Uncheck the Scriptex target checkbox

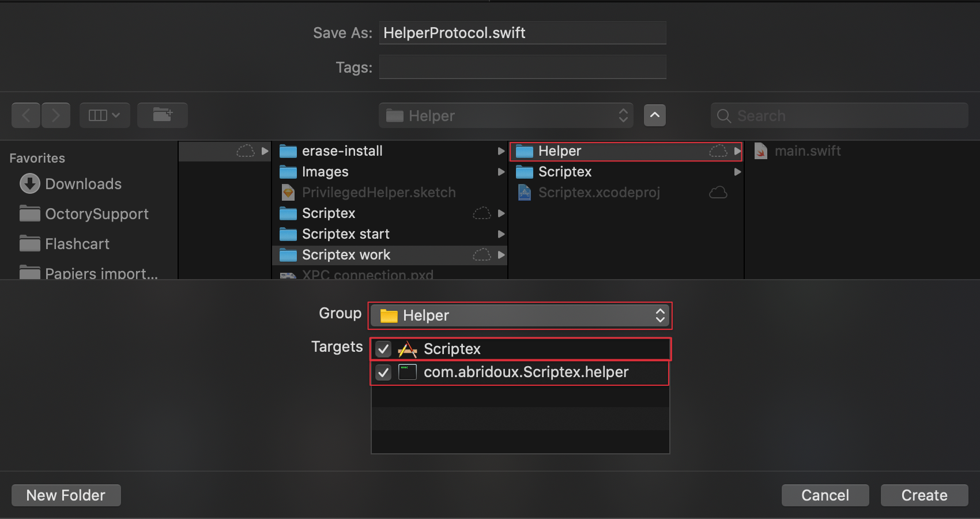tap(383, 349)
